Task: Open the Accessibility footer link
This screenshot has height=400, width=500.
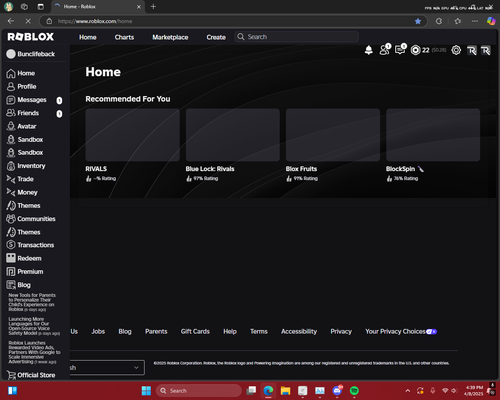Action: pyautogui.click(x=299, y=332)
